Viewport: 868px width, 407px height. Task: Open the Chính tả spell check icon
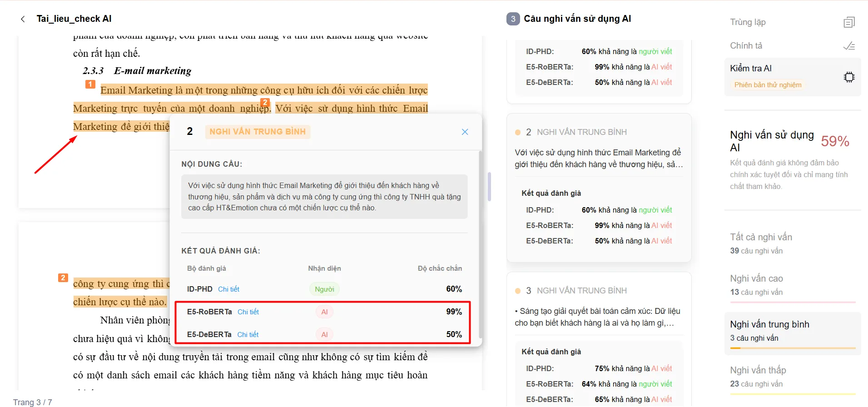[849, 46]
